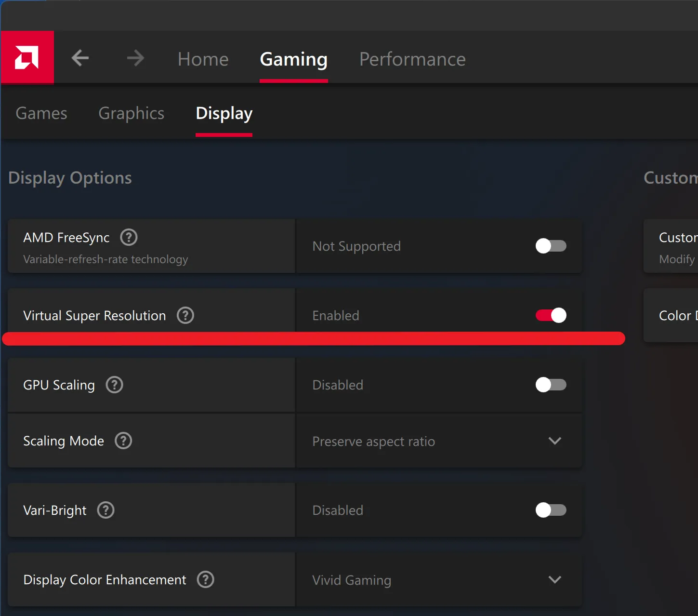
Task: Click the Virtual Super Resolution help icon
Action: tap(185, 315)
